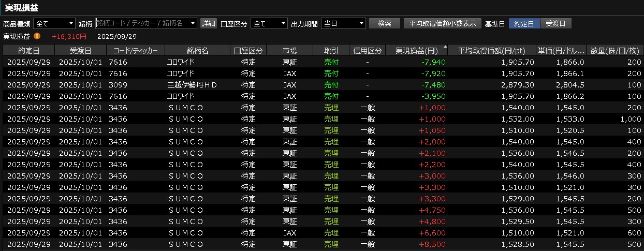Click the 銘柄名 column header
This screenshot has height=251, width=644.
click(x=198, y=50)
